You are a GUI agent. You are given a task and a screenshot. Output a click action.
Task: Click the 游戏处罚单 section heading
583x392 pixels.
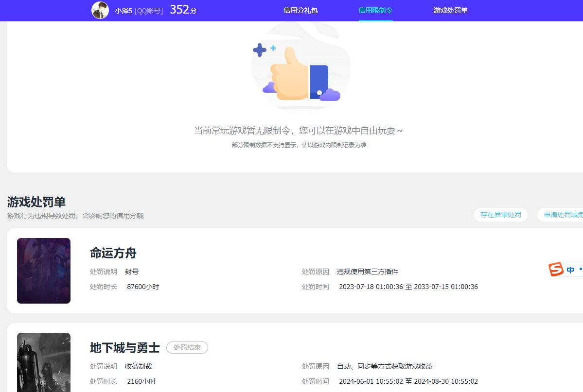pyautogui.click(x=35, y=202)
